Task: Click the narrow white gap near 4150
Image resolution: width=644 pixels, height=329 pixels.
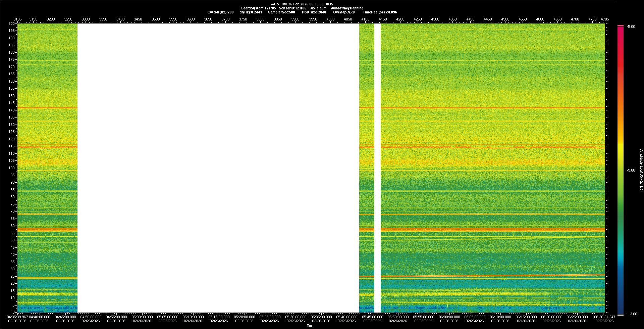Action: click(x=377, y=168)
